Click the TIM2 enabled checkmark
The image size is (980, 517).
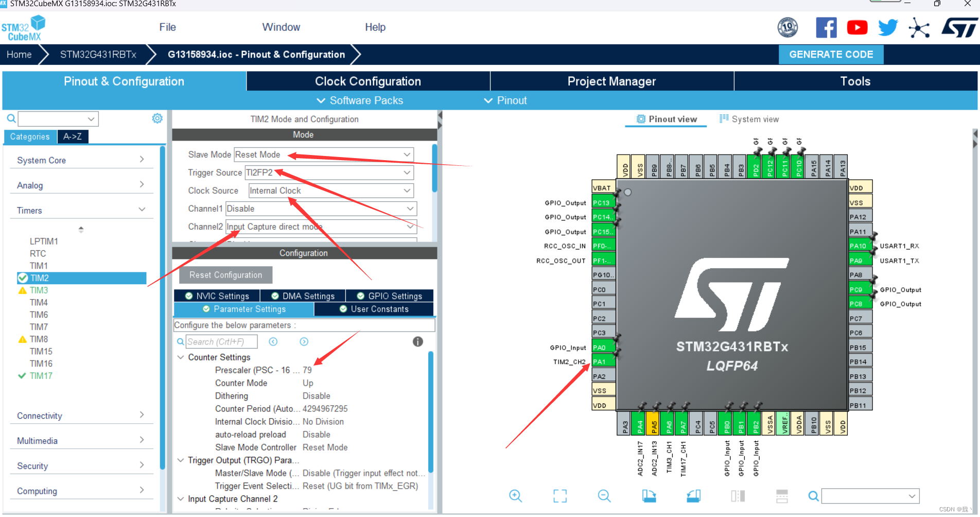point(23,278)
